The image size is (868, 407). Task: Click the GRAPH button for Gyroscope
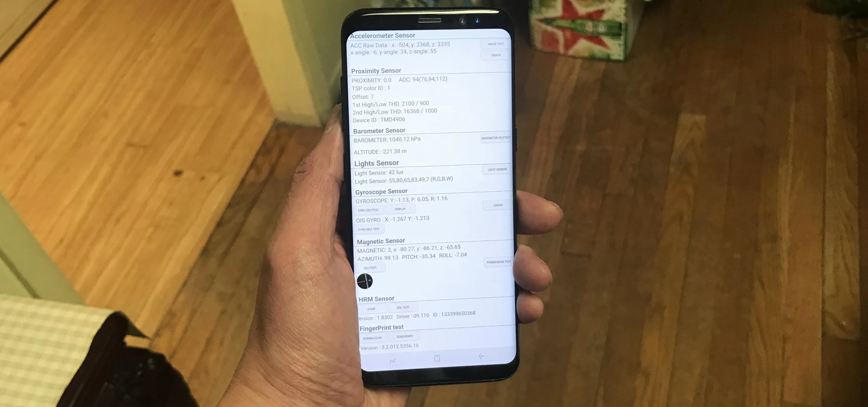[x=497, y=205]
